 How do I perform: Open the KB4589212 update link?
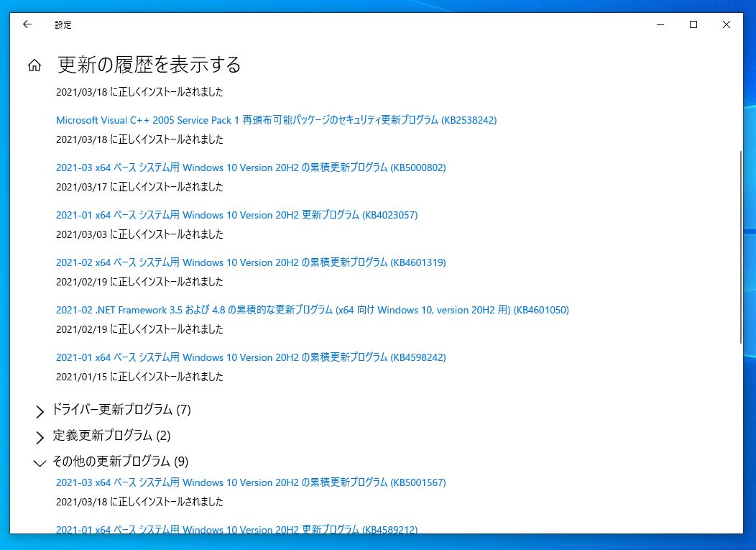(236, 529)
